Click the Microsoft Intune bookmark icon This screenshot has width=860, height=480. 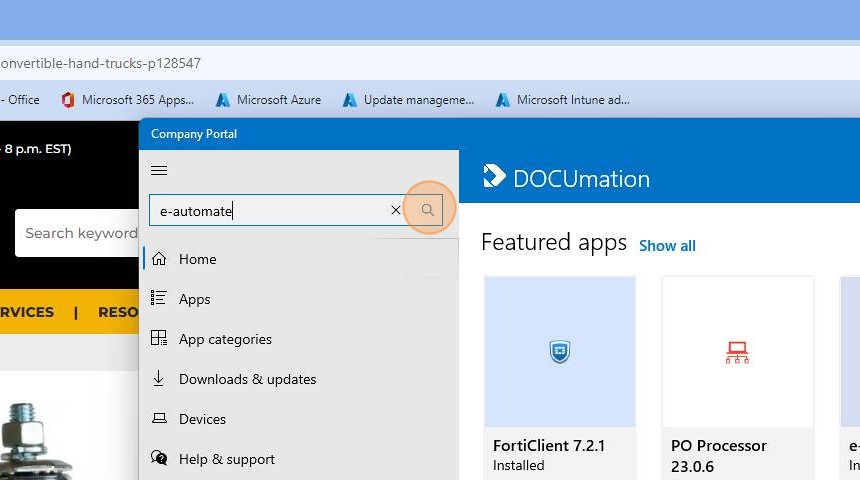[503, 100]
